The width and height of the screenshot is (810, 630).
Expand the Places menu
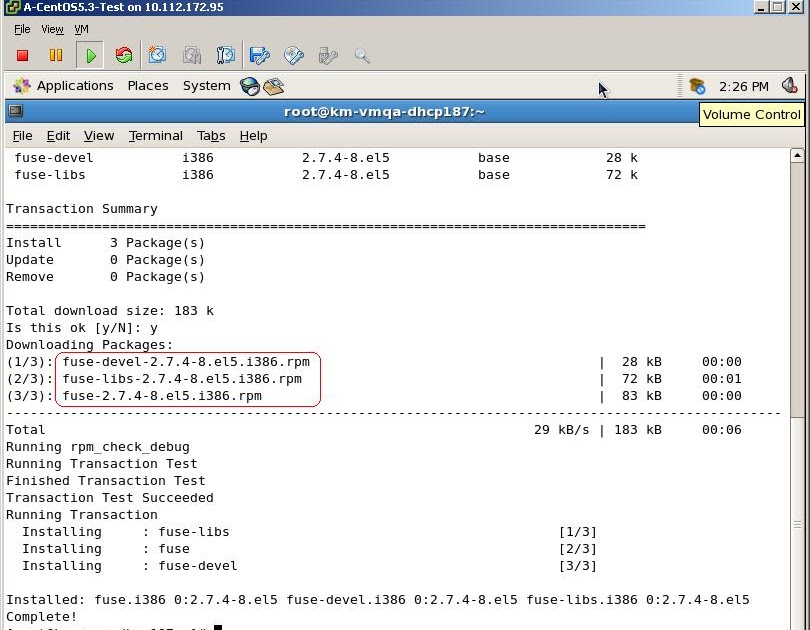[x=148, y=86]
